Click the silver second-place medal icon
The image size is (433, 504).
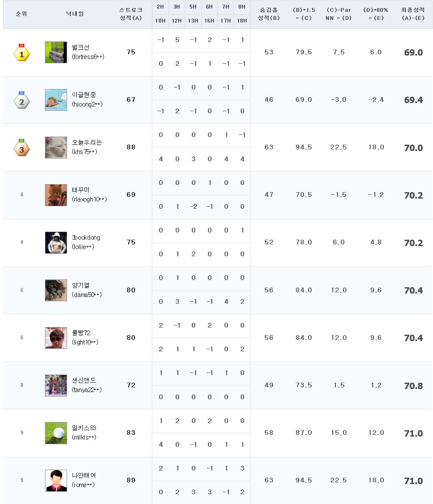tap(22, 100)
